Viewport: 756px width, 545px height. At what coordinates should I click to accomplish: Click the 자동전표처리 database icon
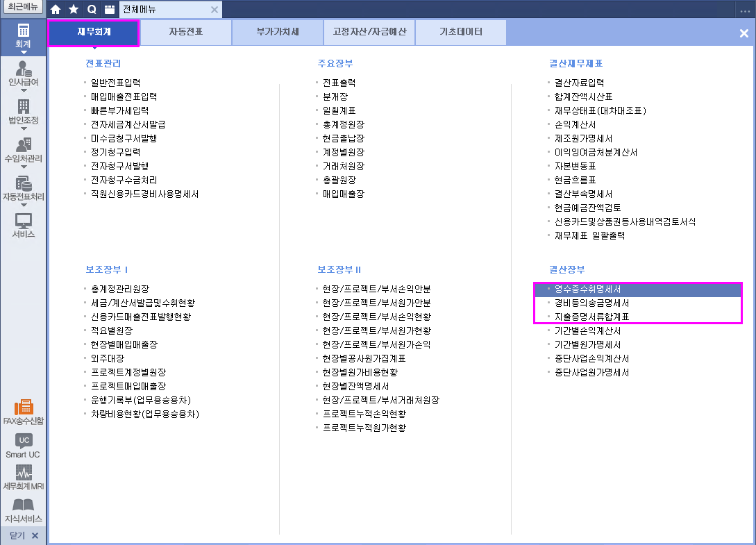(x=24, y=183)
